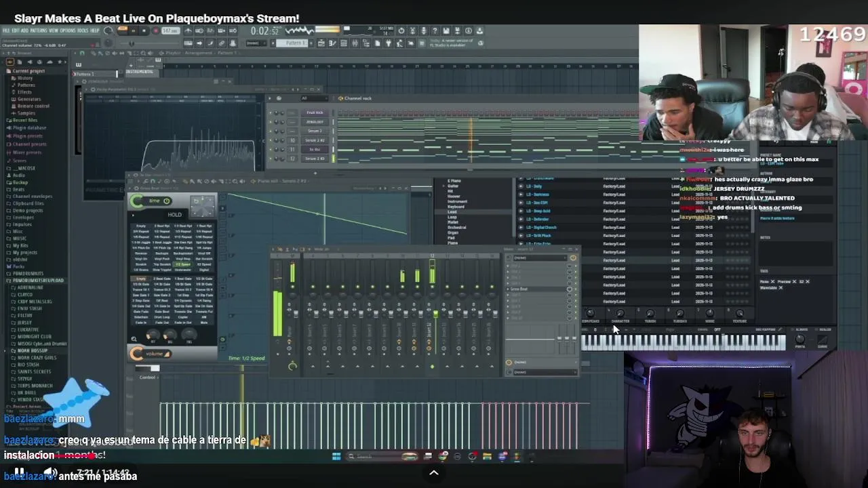This screenshot has height=488, width=868.
Task: Click the HOLD label in Gross Beat
Action: click(x=174, y=214)
